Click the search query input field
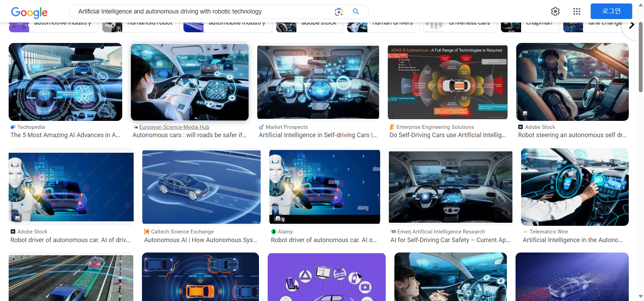Viewport: 644px width, 301px height. 201,11
